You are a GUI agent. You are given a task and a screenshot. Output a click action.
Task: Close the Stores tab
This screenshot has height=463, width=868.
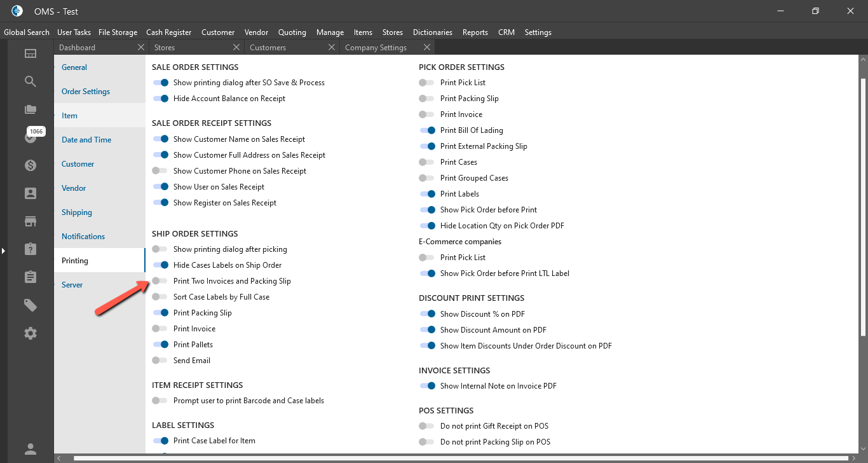(236, 47)
